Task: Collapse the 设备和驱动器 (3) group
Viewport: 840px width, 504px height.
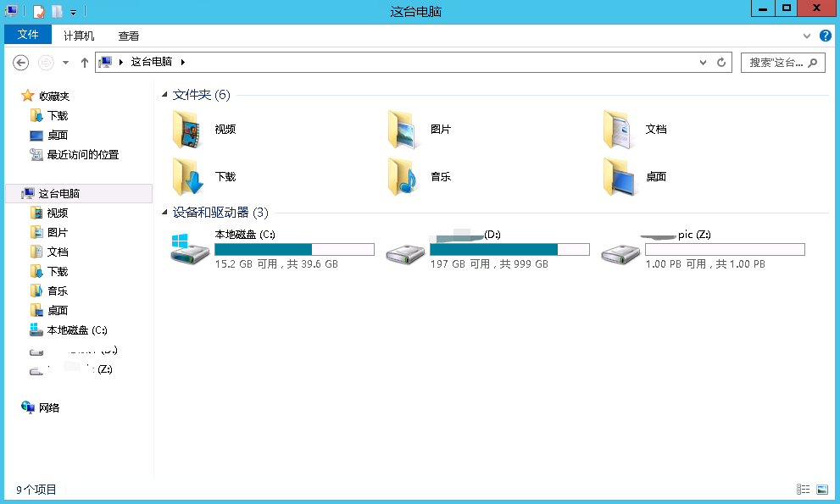Action: click(x=165, y=213)
